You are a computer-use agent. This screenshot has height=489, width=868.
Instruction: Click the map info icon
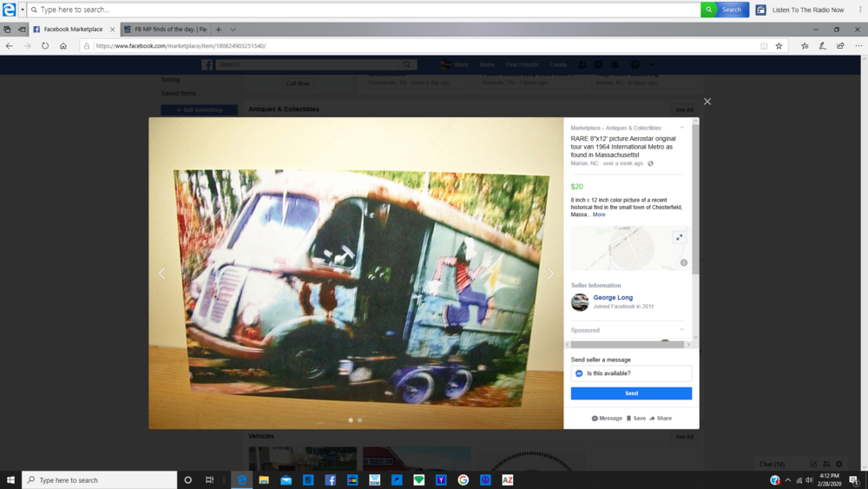(x=684, y=262)
